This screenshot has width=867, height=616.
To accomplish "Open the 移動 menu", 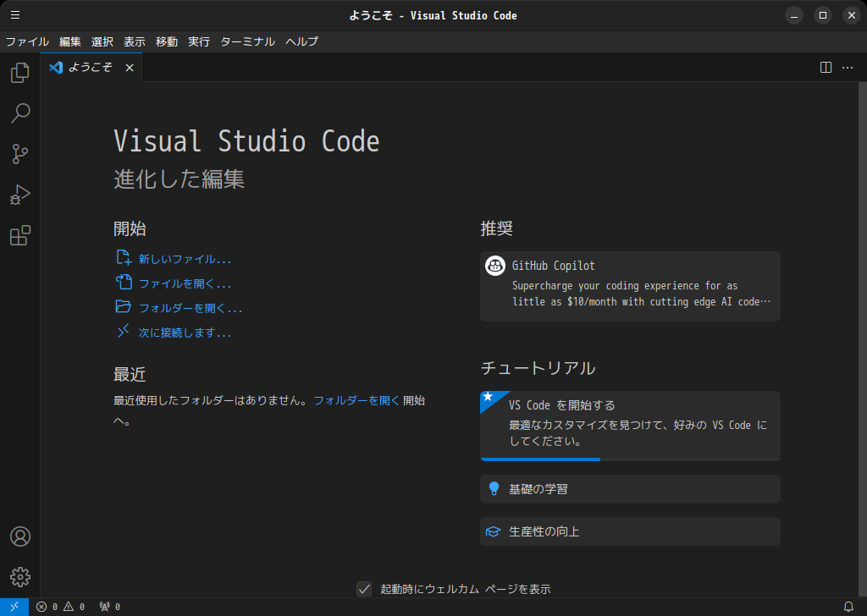I will point(167,41).
